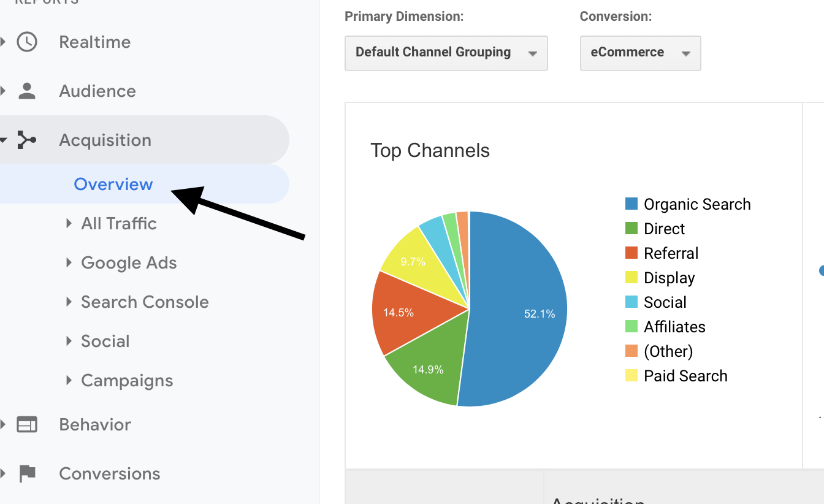824x504 pixels.
Task: Collapse the Acquisition section
Action: pyautogui.click(x=105, y=140)
